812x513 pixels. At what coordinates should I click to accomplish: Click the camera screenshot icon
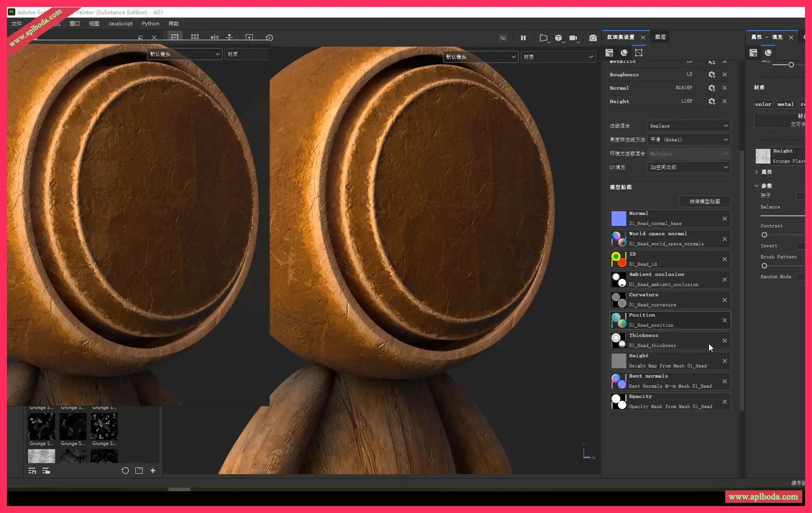pyautogui.click(x=593, y=38)
